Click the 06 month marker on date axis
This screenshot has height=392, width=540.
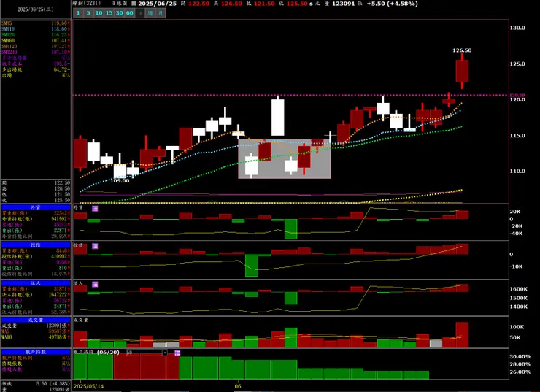click(238, 386)
